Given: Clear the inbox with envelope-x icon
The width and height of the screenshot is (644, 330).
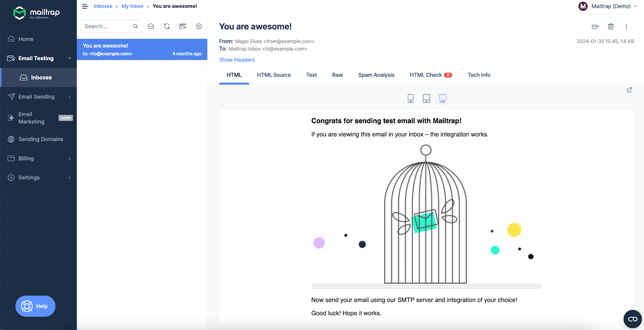Looking at the screenshot, I should pos(183,26).
